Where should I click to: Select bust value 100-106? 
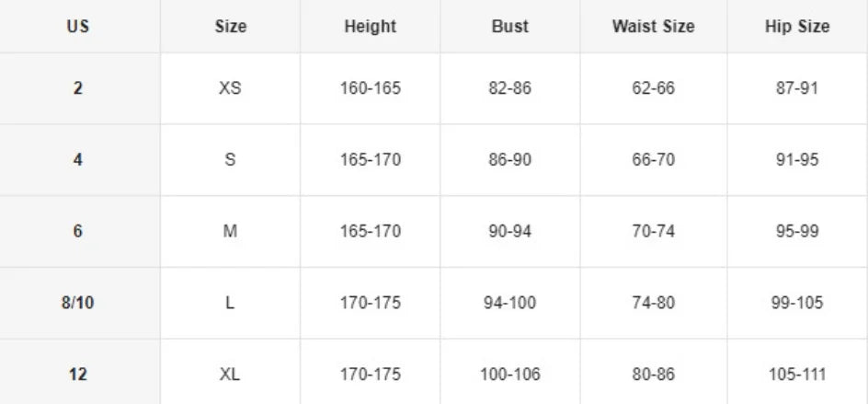509,375
